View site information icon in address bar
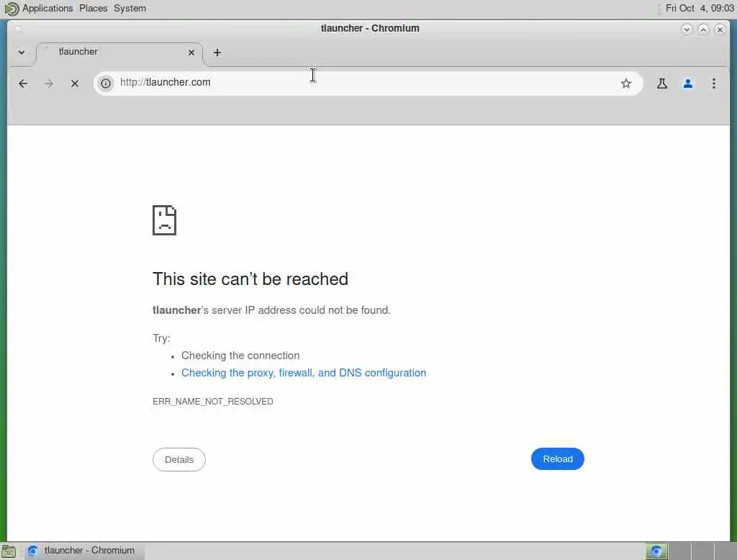 (107, 83)
